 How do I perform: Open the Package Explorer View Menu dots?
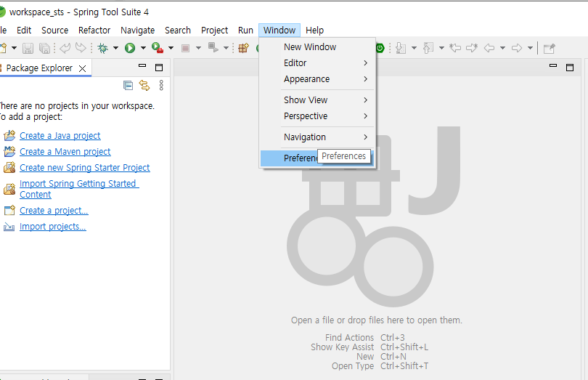point(161,85)
